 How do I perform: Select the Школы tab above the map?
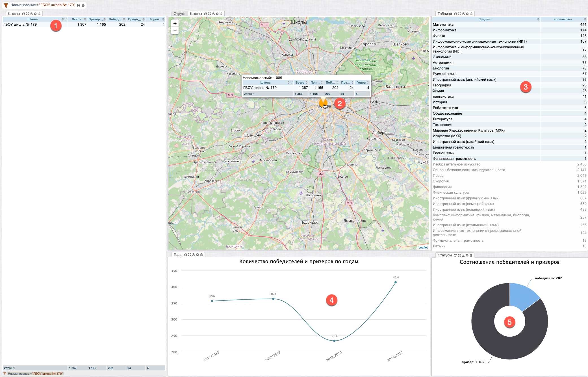click(196, 14)
